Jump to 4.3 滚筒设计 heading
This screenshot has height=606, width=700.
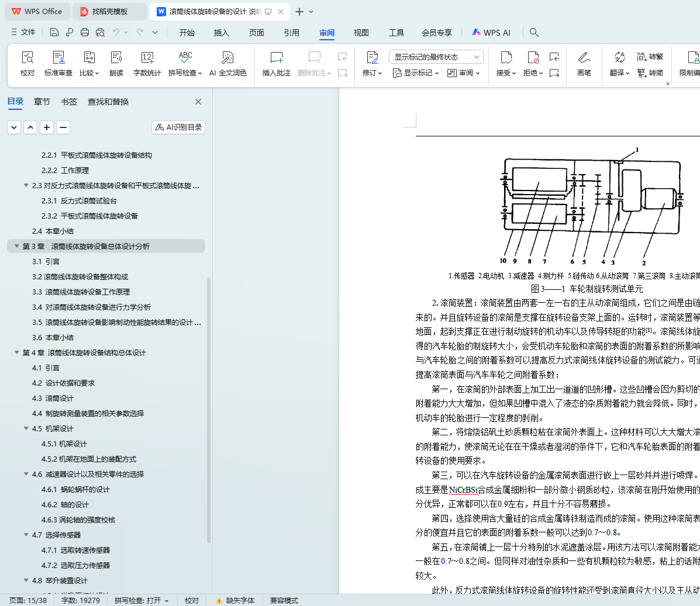53,398
